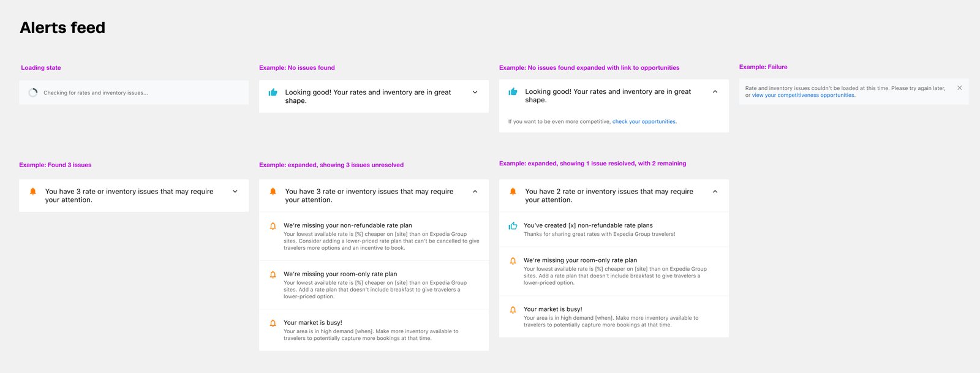This screenshot has height=373, width=980.
Task: Click the loading spinner icon
Action: (33, 93)
